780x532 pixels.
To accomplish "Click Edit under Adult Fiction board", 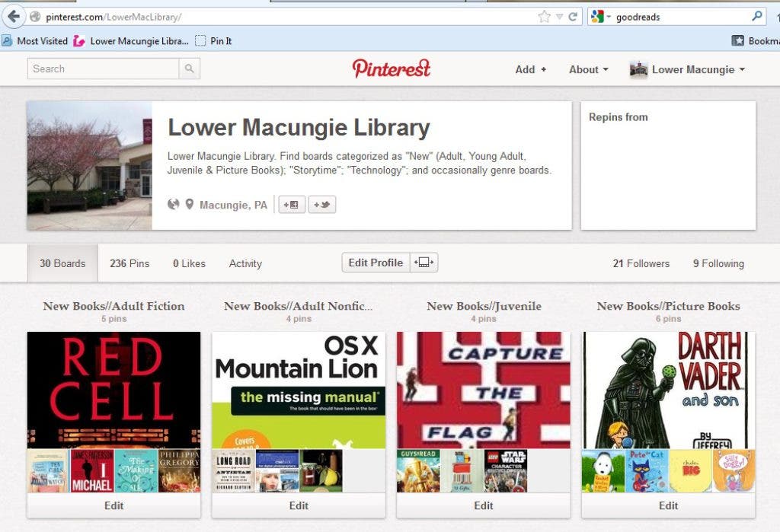I will [114, 505].
